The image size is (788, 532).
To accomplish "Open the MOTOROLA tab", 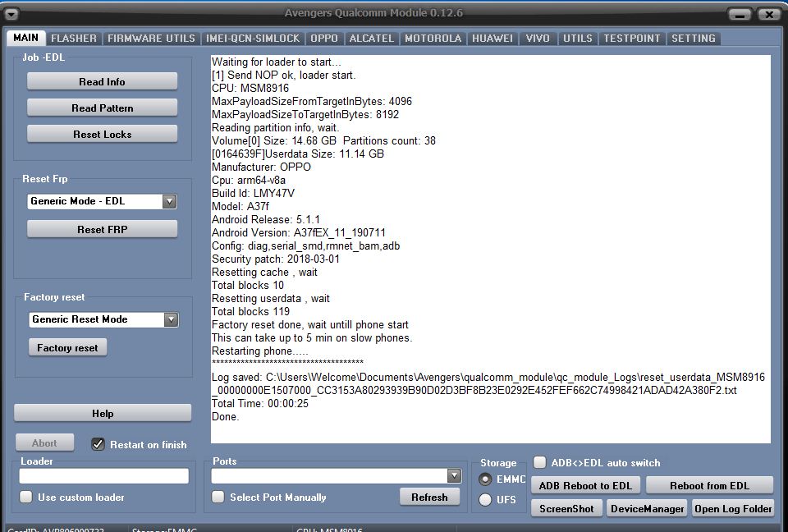I will 433,39.
